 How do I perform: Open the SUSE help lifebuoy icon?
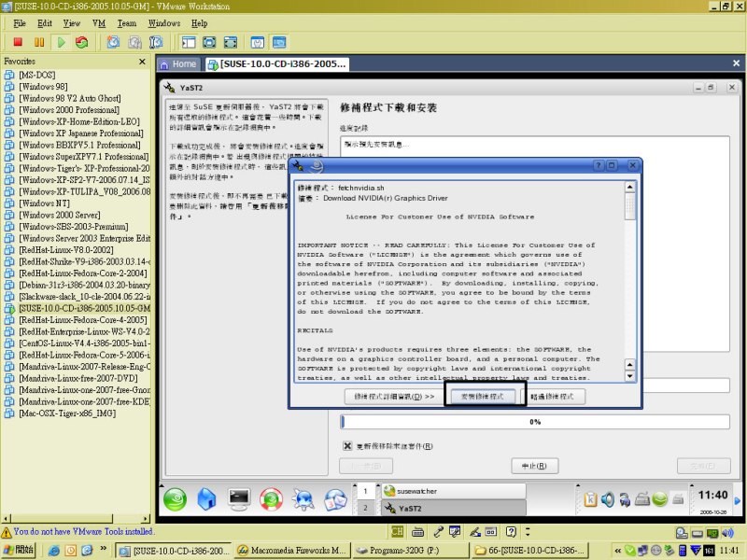(x=271, y=499)
